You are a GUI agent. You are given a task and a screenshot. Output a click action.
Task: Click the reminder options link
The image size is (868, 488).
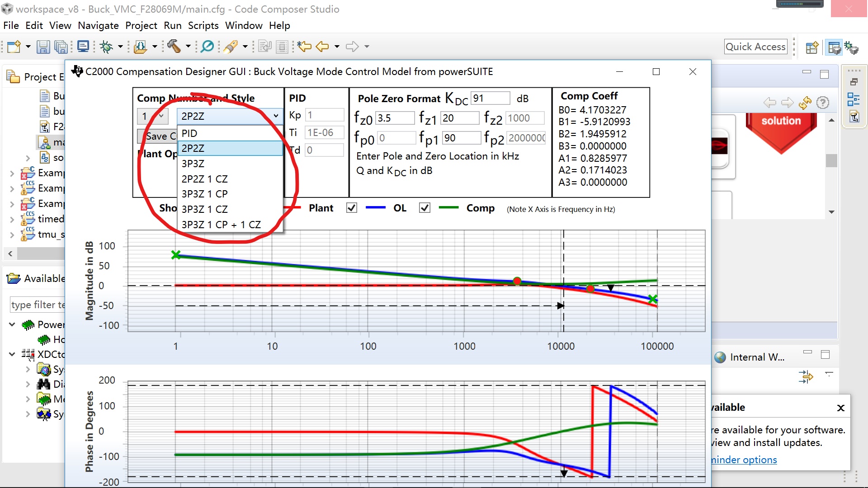tap(744, 460)
